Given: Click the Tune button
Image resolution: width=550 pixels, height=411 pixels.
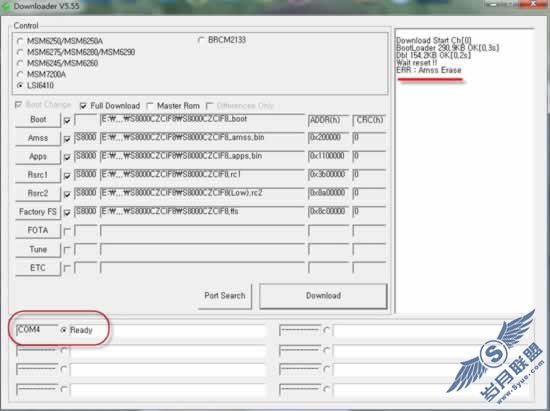Looking at the screenshot, I should click(38, 249).
